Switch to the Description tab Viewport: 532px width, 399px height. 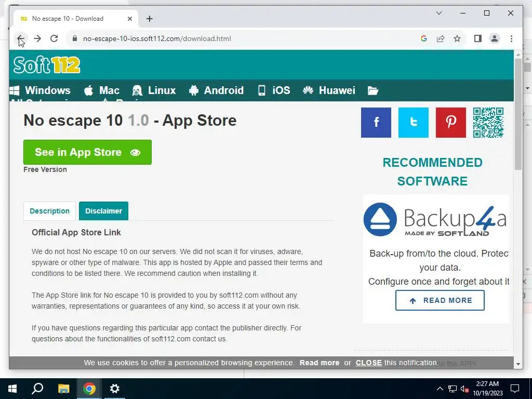pyautogui.click(x=49, y=211)
